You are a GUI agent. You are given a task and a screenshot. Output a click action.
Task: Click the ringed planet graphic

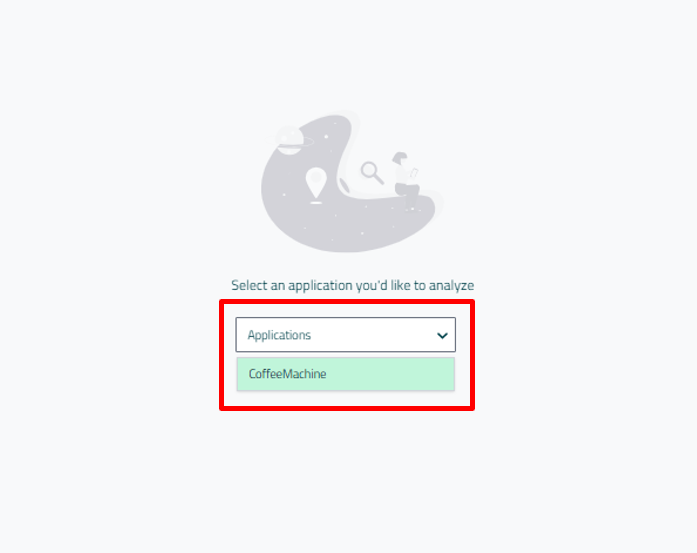pos(290,141)
